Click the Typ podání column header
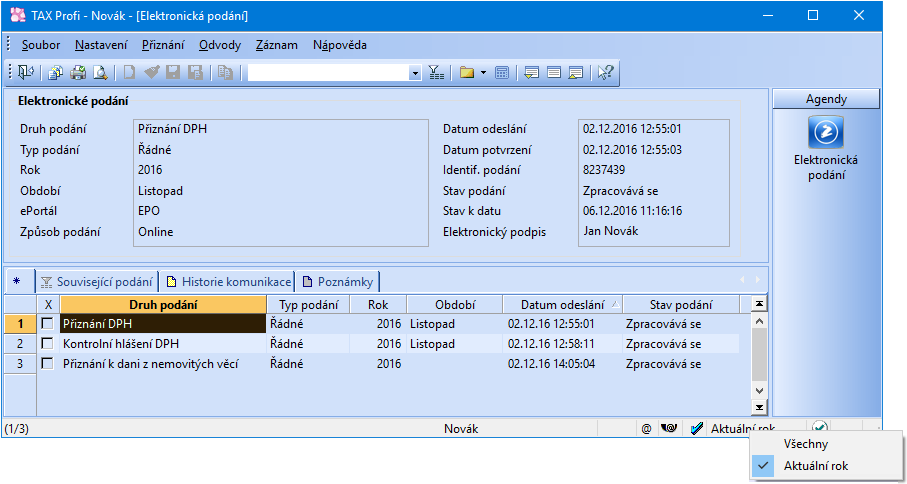This screenshot has height=484, width=907. click(308, 304)
